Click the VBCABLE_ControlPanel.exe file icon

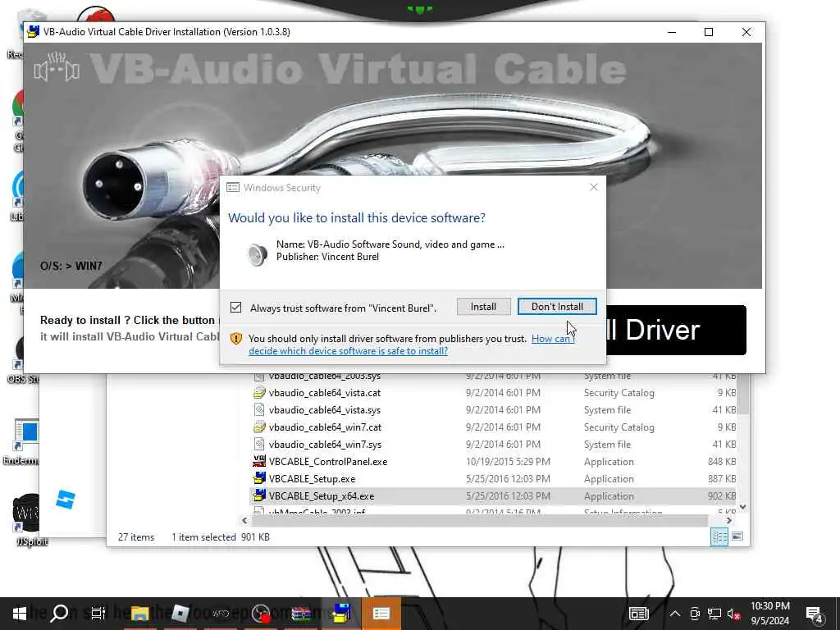pyautogui.click(x=259, y=461)
